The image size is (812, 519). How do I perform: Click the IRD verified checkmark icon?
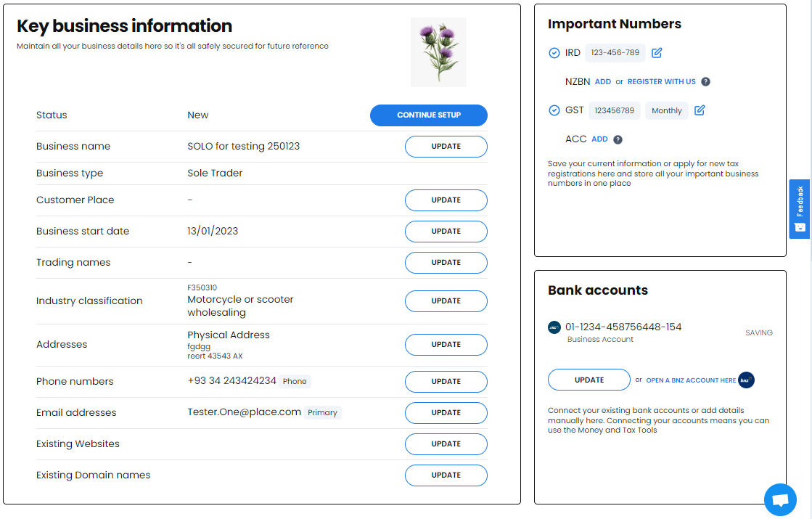(x=554, y=53)
